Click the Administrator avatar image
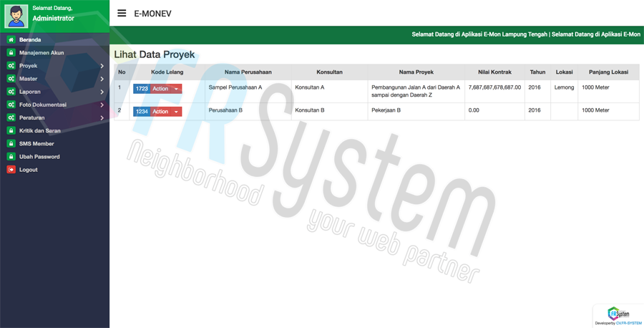 (16, 16)
